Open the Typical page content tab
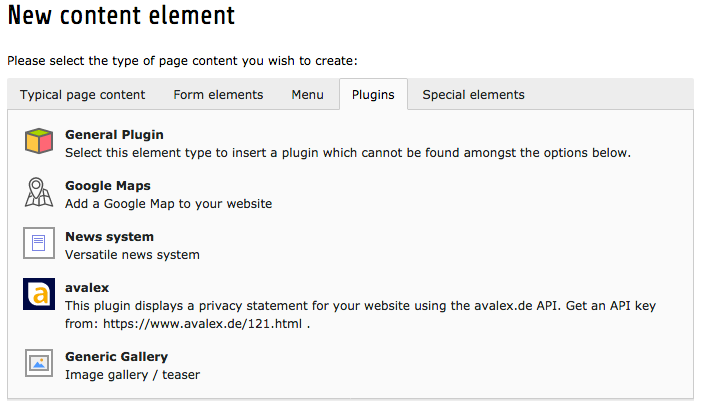 pos(82,95)
